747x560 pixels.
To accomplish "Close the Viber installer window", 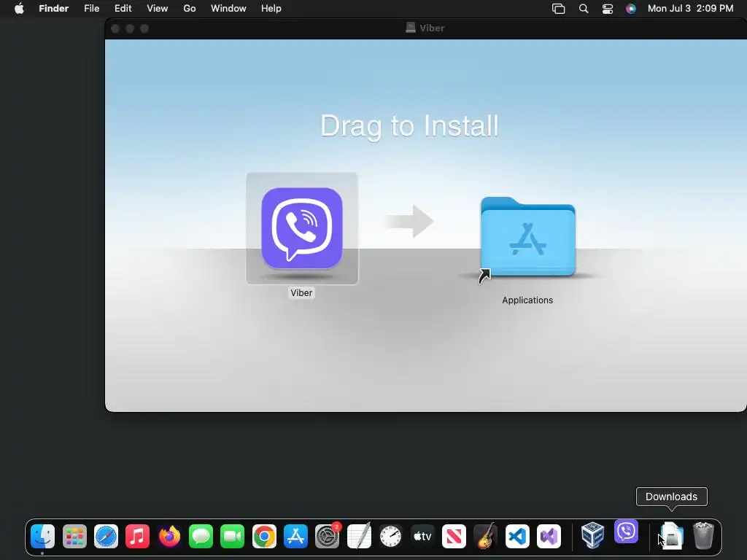I will 115,28.
